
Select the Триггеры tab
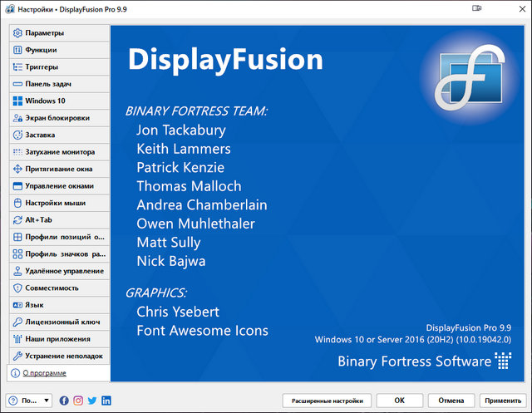coord(58,67)
